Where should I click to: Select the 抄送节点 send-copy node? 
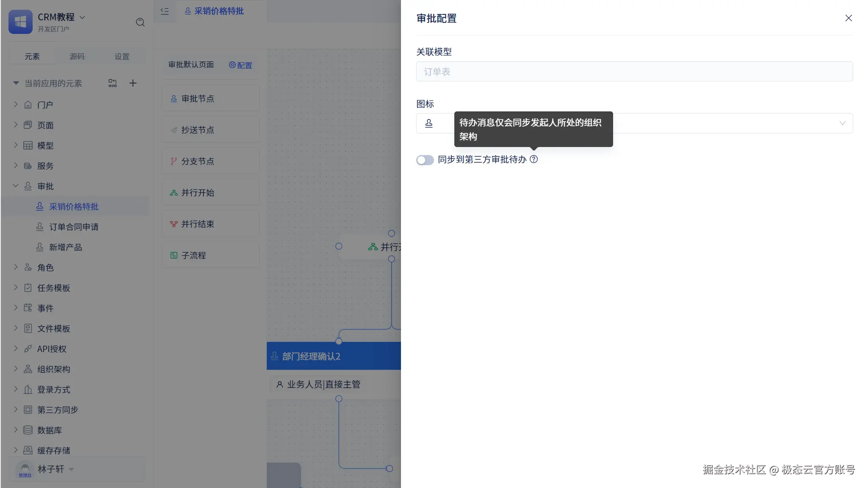(210, 130)
